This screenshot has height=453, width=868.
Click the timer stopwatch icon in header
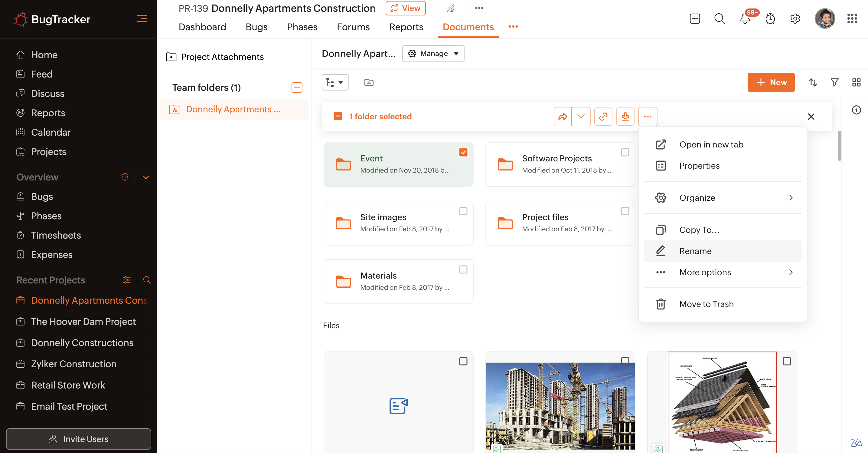tap(770, 18)
